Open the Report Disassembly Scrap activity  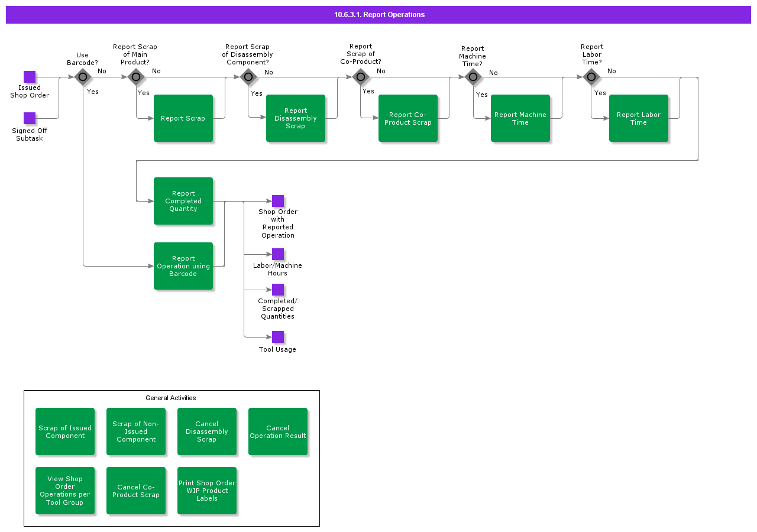(296, 118)
